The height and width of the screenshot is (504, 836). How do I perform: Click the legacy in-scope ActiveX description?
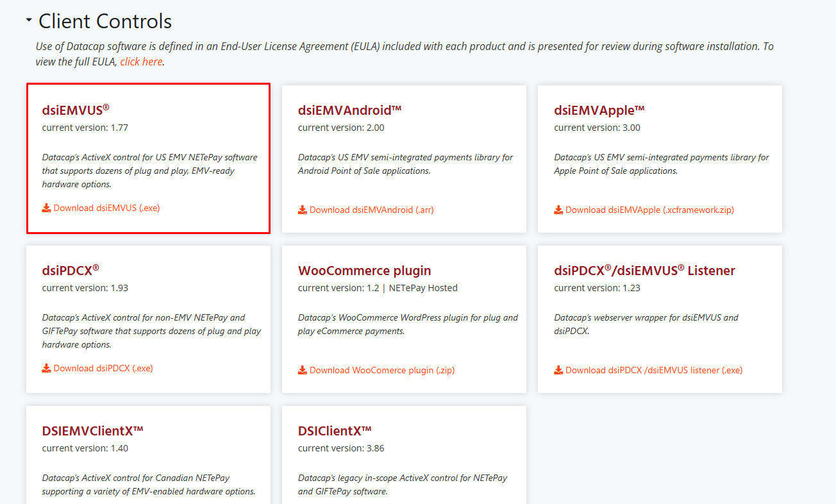coord(403,485)
